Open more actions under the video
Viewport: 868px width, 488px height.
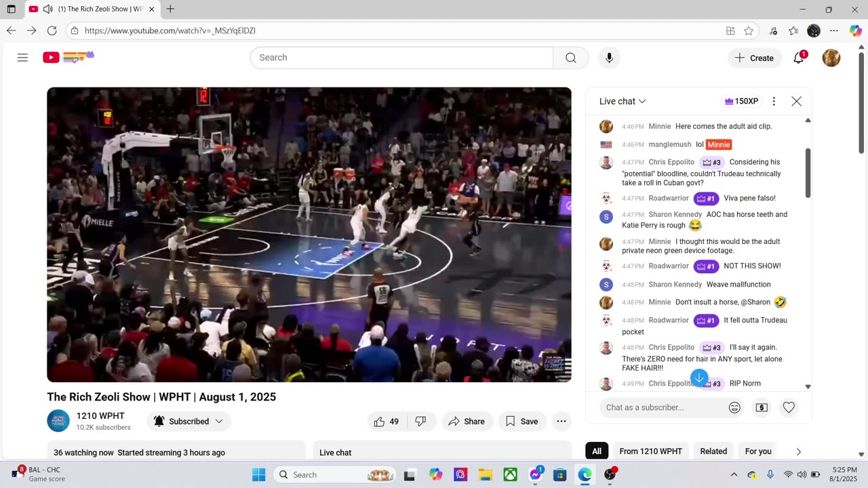[561, 422]
